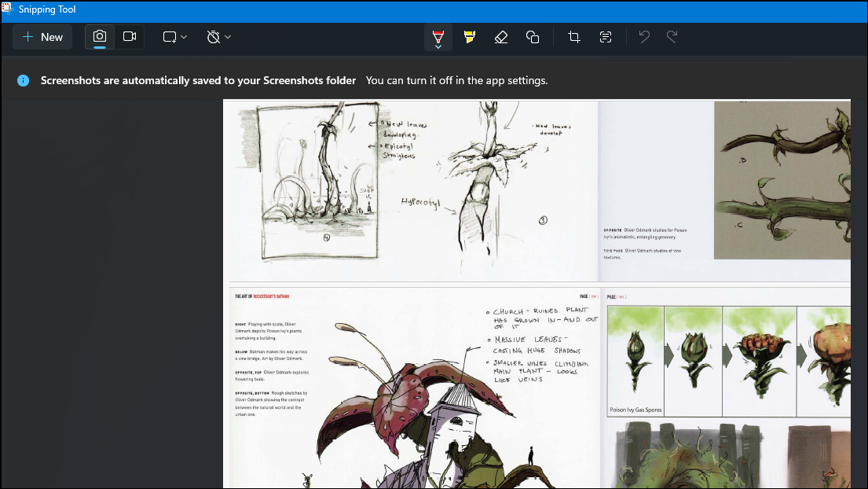The image size is (868, 489).
Task: Activate the Image crop tool
Action: click(574, 37)
